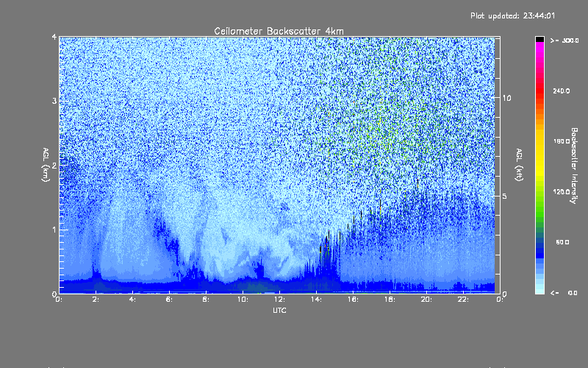Image resolution: width=588 pixels, height=368 pixels.
Task: Click the '14:' UTC tick label
Action: tap(316, 300)
